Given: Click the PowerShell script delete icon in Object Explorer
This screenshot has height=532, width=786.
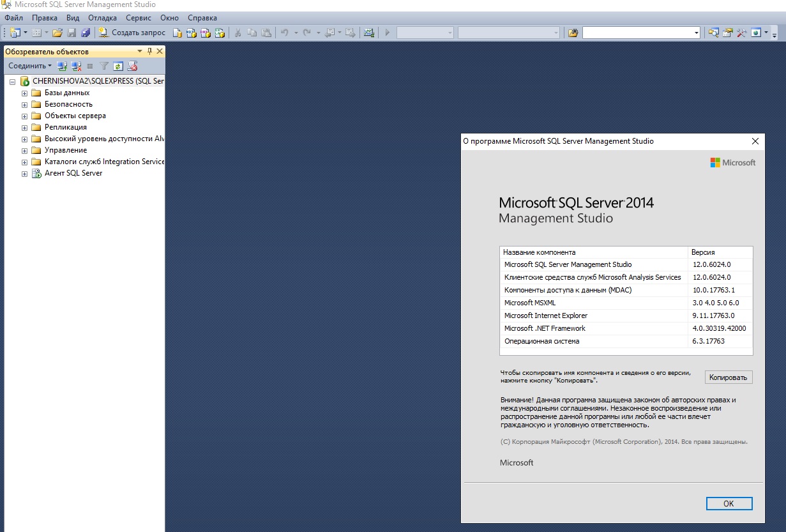Looking at the screenshot, I should pyautogui.click(x=132, y=66).
